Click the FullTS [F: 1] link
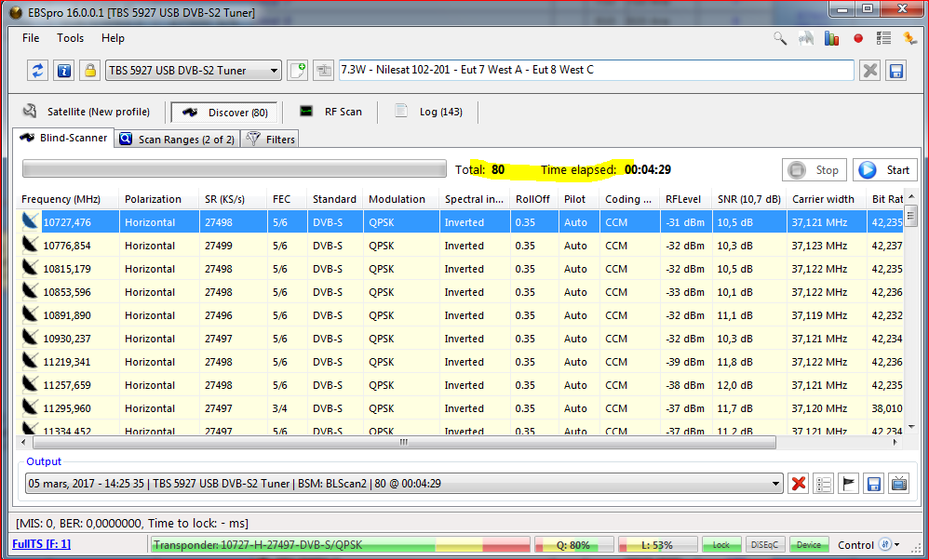 [41, 544]
